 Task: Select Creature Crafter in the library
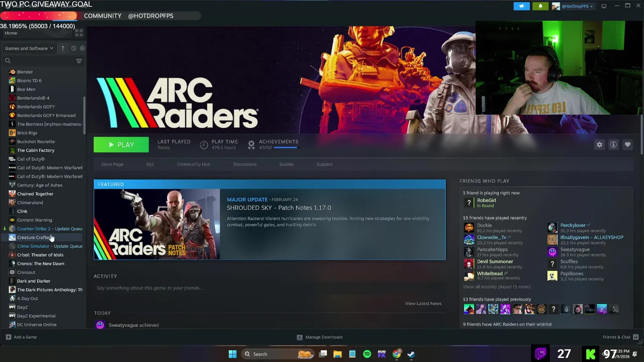[x=34, y=237]
